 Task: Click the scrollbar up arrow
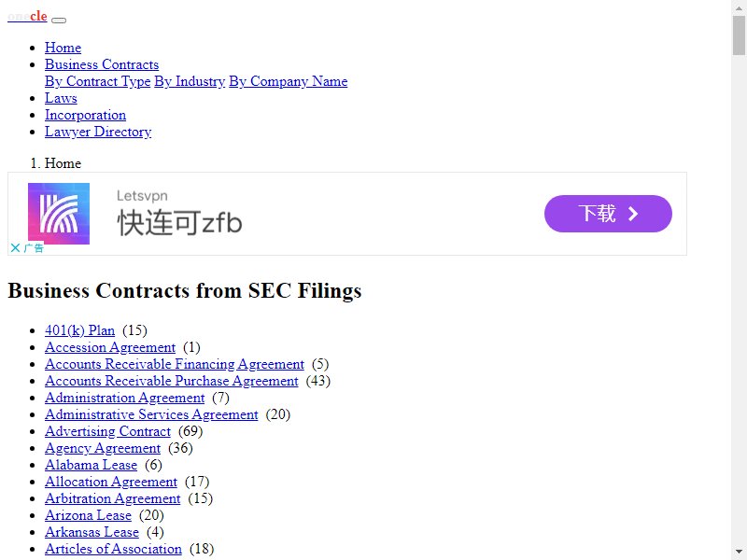739,7
